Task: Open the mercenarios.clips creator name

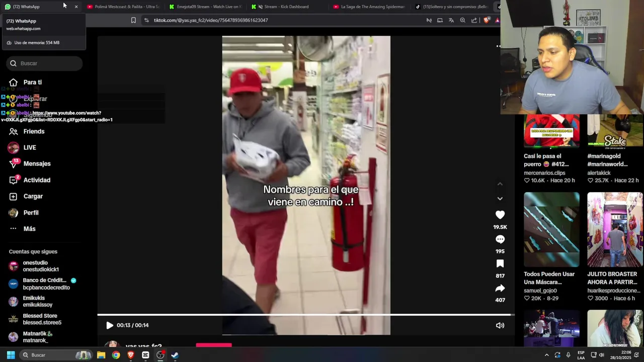Action: pos(544,173)
